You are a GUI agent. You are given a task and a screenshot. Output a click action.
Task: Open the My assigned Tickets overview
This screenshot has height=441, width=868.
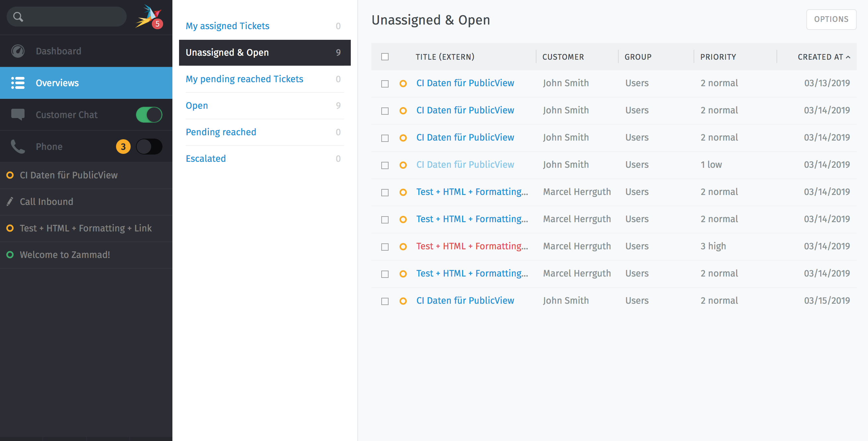point(227,26)
